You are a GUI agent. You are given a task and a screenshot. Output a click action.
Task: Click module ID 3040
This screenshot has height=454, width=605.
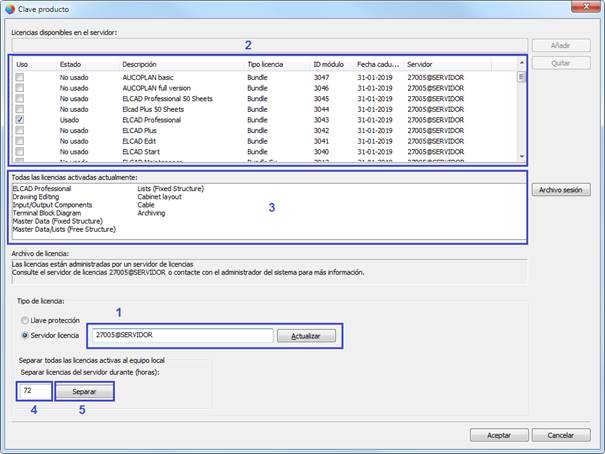(321, 152)
